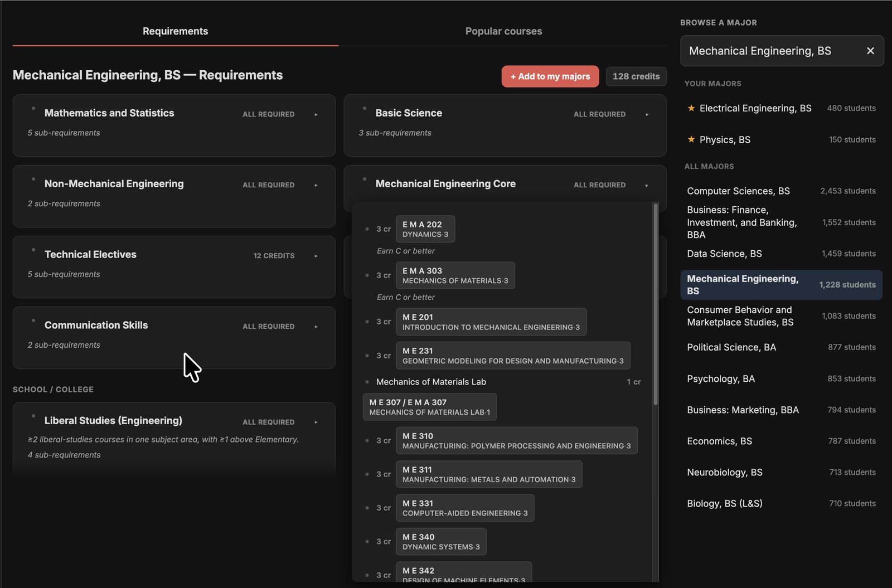Click the star icon beside Physics, BS

tap(691, 139)
